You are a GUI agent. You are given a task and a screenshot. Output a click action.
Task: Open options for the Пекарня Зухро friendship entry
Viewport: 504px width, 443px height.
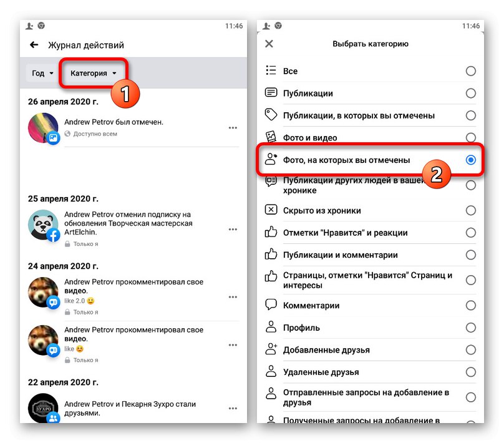233,408
